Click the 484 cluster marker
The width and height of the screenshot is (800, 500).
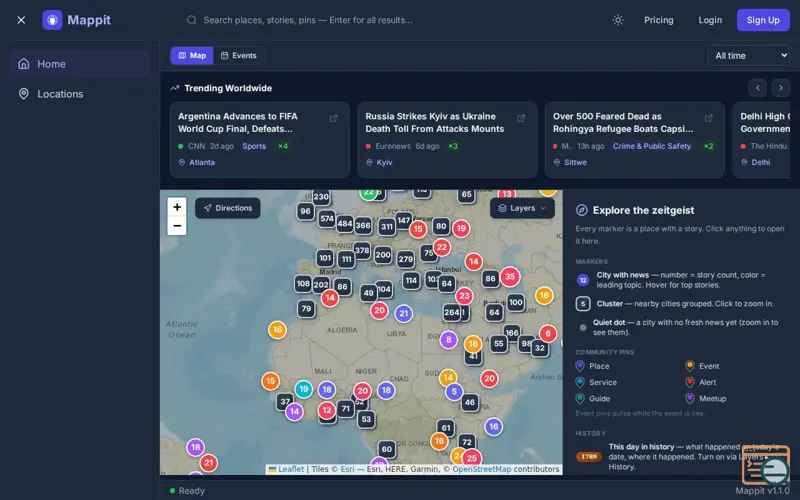click(345, 223)
